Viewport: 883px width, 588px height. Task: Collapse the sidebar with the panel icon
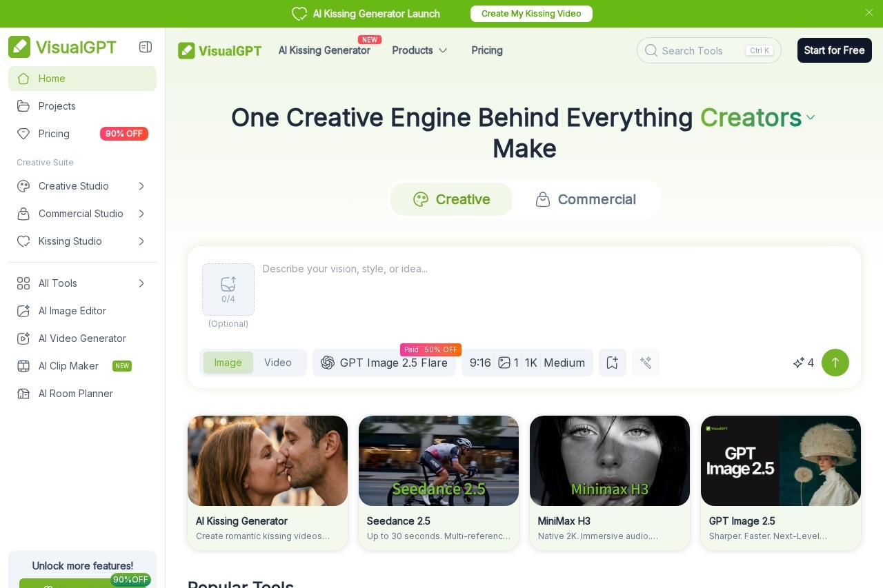tap(146, 47)
